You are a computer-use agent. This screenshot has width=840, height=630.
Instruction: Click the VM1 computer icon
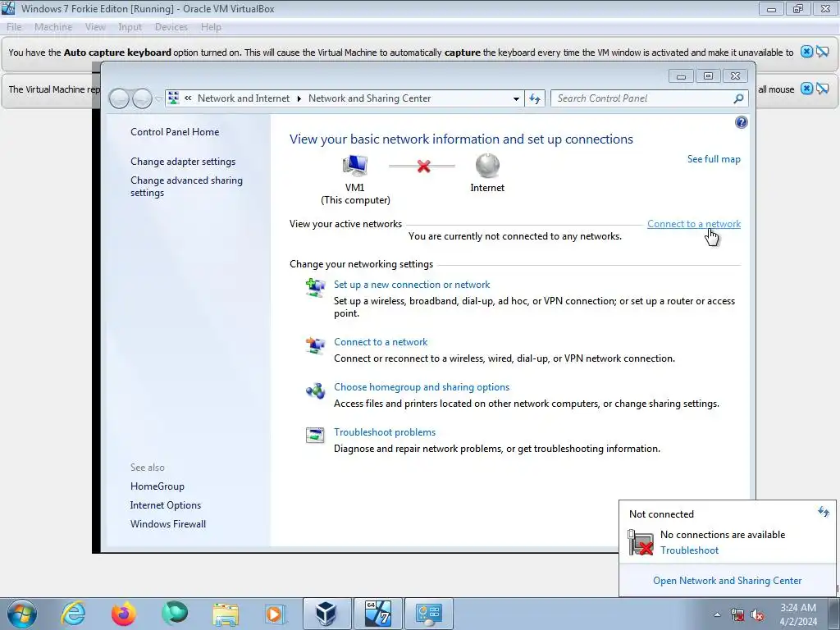point(354,166)
